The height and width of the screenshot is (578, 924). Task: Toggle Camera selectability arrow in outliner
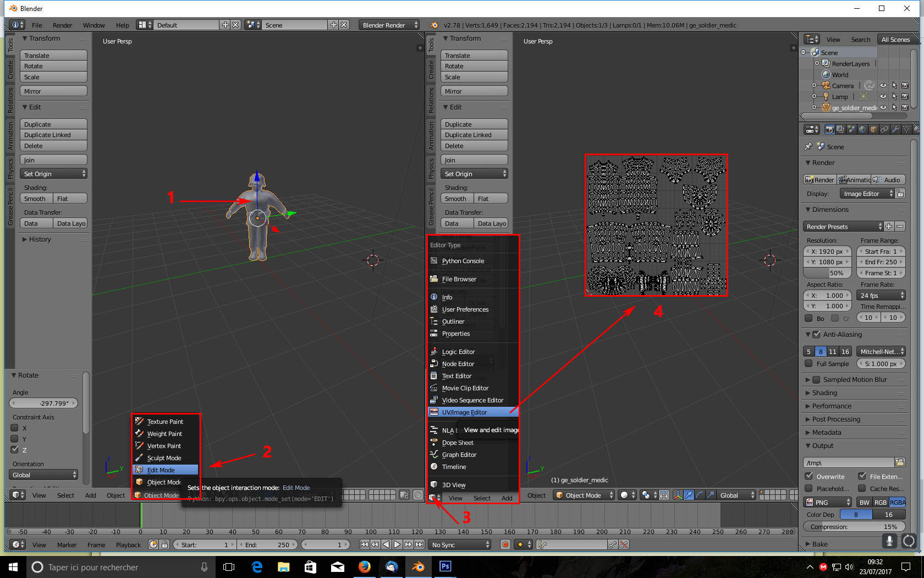894,85
